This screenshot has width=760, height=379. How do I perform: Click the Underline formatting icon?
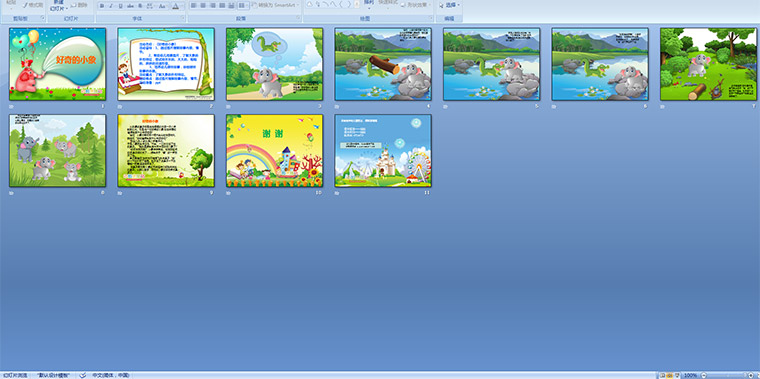point(121,6)
